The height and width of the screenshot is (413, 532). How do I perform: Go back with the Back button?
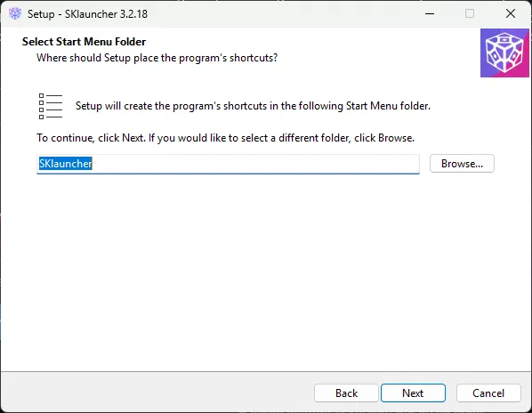[346, 393]
